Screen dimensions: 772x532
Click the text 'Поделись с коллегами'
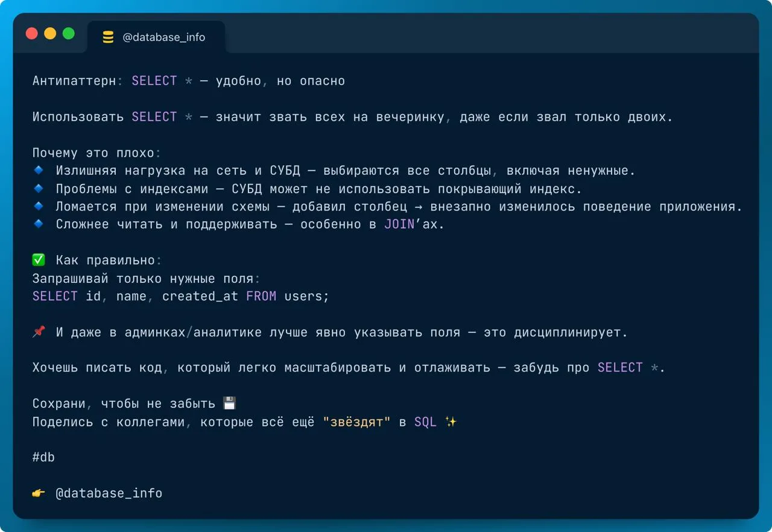pyautogui.click(x=109, y=422)
